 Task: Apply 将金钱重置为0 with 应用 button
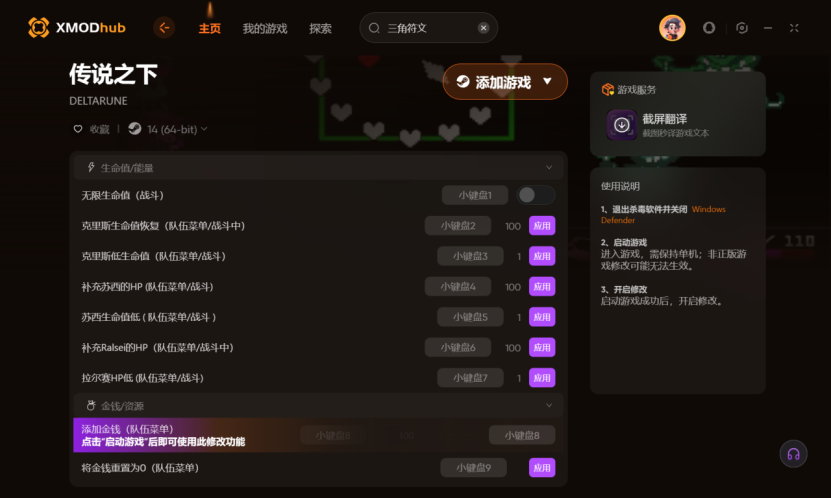(x=542, y=468)
